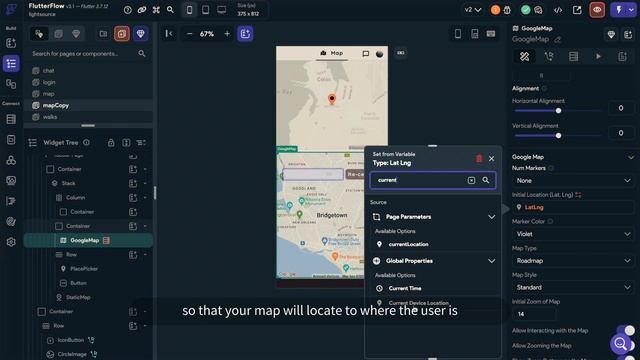
Task: Open Build widget palette sidebar icon
Action: coord(11,43)
